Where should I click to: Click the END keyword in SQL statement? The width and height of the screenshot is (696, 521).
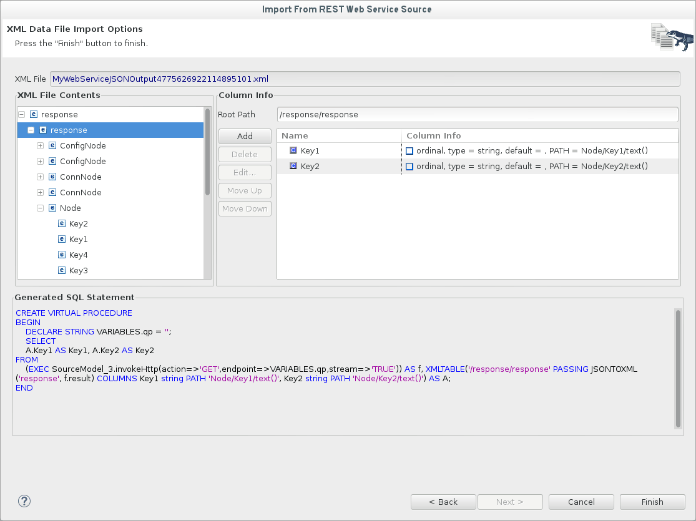[24, 388]
